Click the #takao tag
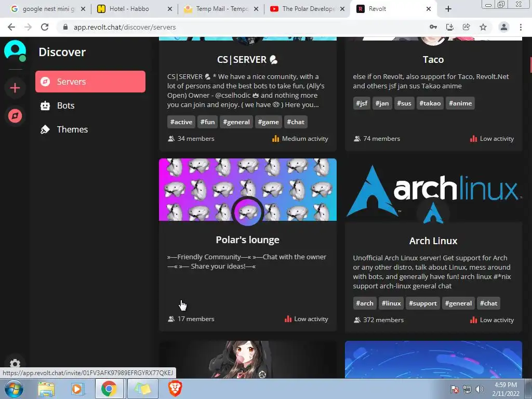Viewport: 532px width, 399px height. (430, 103)
